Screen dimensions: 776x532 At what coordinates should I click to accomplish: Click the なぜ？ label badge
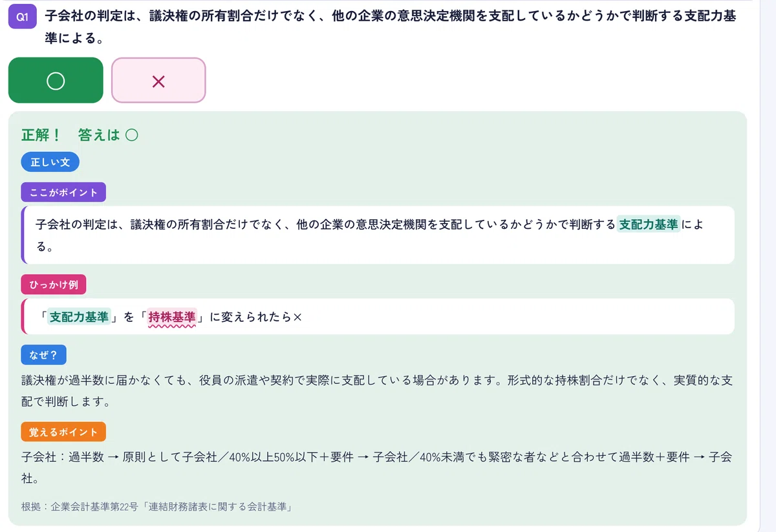[44, 355]
